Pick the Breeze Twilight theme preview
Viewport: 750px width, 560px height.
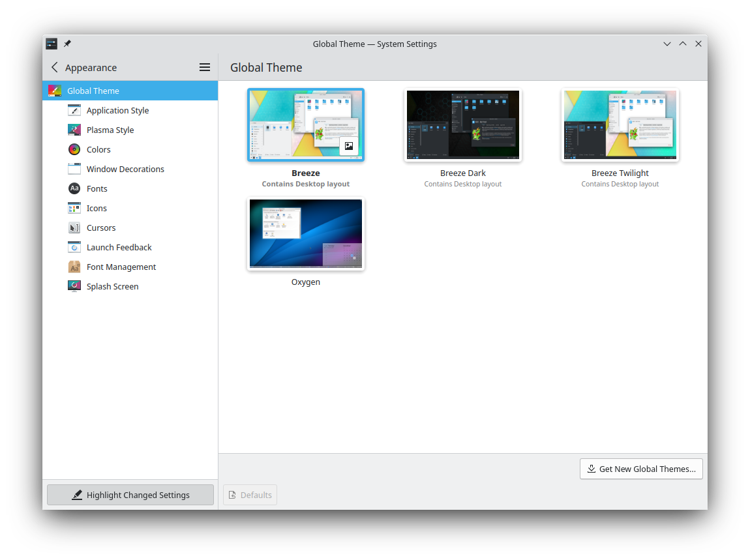[620, 125]
